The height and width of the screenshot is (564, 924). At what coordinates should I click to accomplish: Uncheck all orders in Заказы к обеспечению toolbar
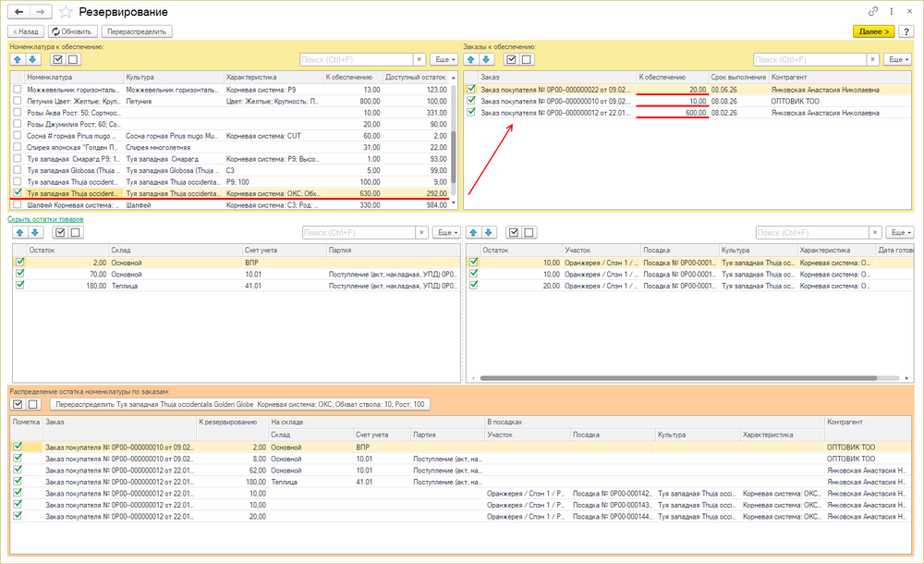click(527, 59)
